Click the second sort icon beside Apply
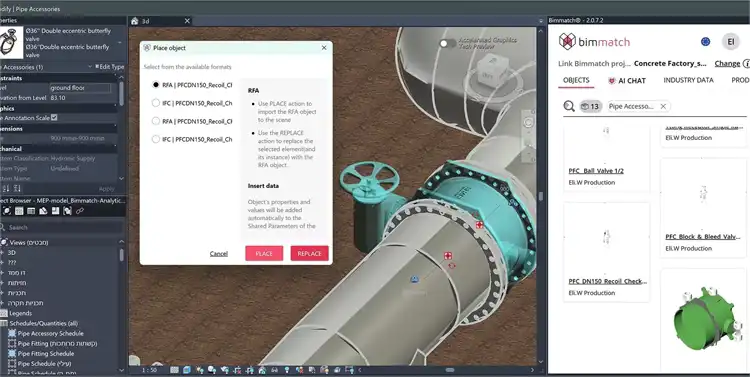 point(18,189)
